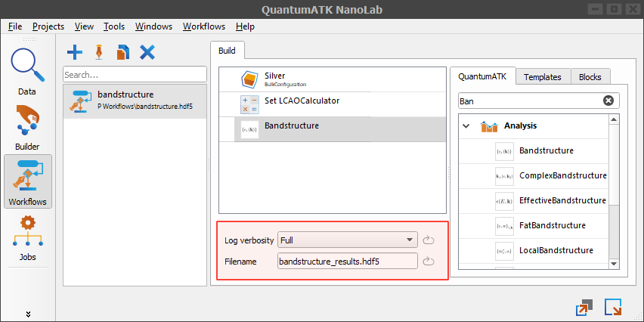This screenshot has width=644, height=322.
Task: Click the FatBandstructure icon
Action: pos(504,225)
